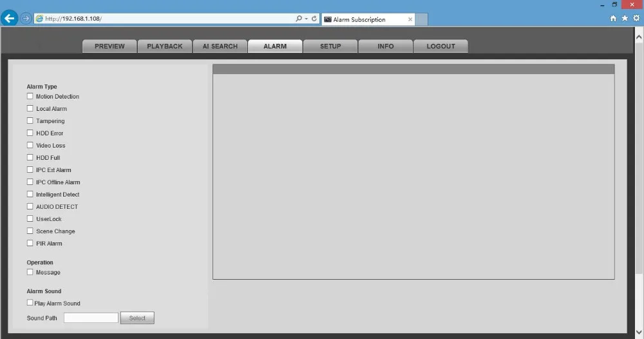644x339 pixels.
Task: Enable the UserLock checkbox
Action: coord(30,218)
